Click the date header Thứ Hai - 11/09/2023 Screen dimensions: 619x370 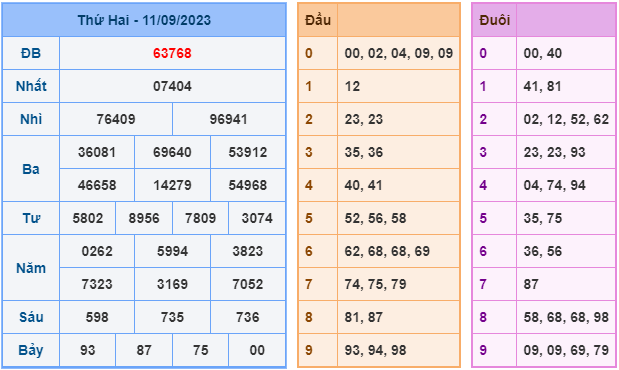(144, 20)
